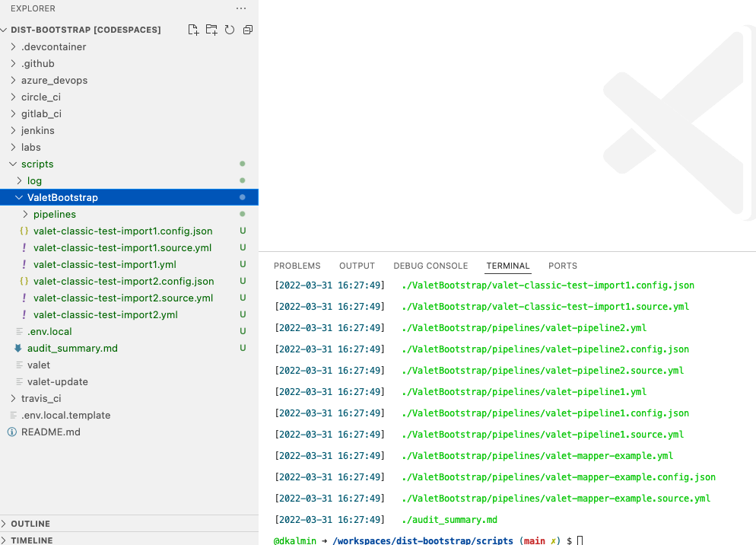Collapse the DIST-BOOTSTRAP workspace root
This screenshot has width=756, height=545.
click(4, 30)
